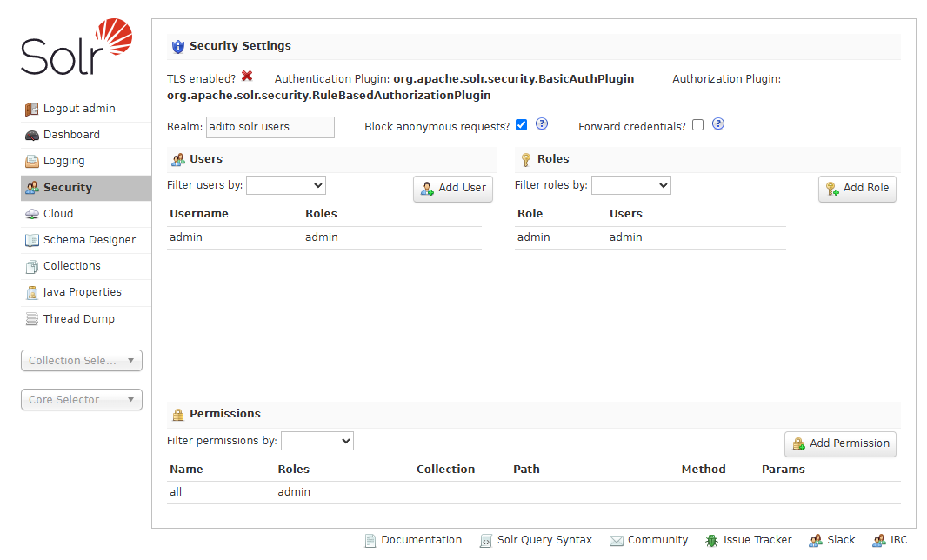Uncheck Block anonymous requests
This screenshot has height=560, width=927.
(x=521, y=124)
